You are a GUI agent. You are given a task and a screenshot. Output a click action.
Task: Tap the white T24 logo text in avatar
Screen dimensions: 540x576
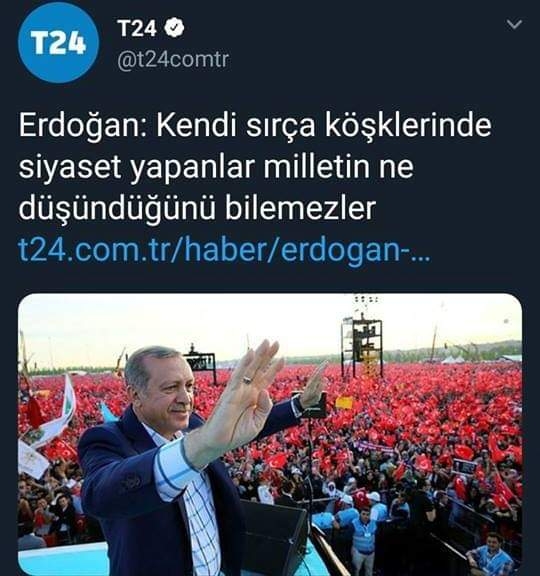point(58,43)
